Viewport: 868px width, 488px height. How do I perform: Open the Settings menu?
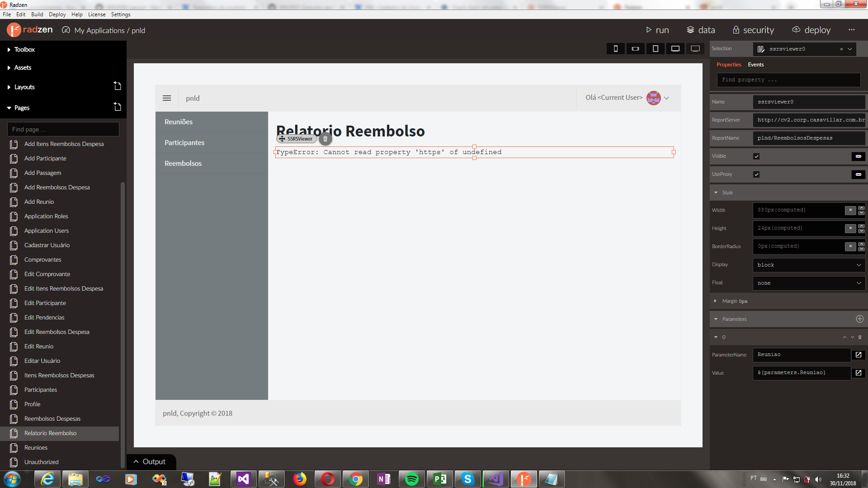[121, 14]
